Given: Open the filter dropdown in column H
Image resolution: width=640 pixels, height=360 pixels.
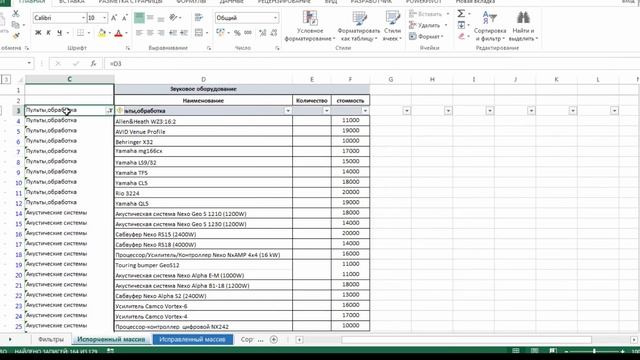Looking at the screenshot, I should coord(448,111).
